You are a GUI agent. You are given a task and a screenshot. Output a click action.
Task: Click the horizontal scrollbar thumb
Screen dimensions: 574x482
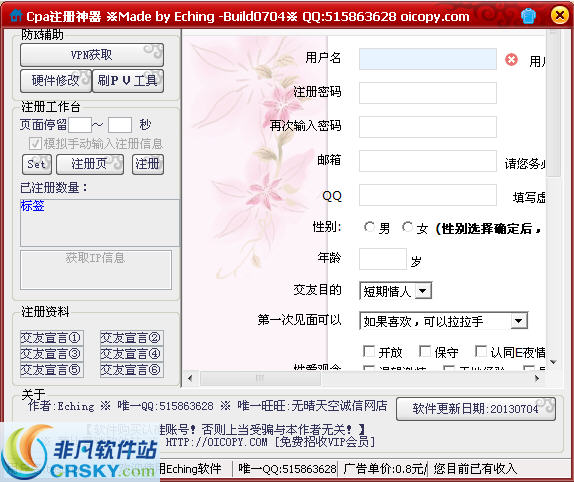pyautogui.click(x=260, y=378)
